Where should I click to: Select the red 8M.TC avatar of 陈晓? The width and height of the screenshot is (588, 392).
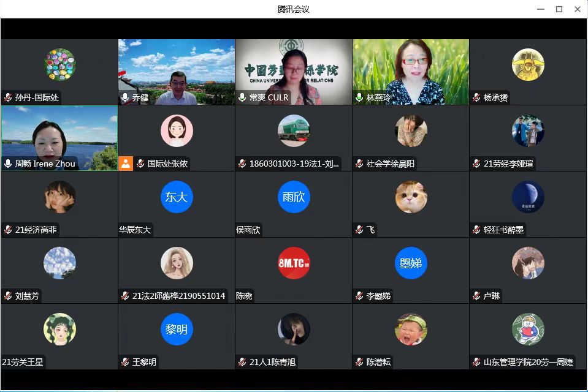(294, 263)
